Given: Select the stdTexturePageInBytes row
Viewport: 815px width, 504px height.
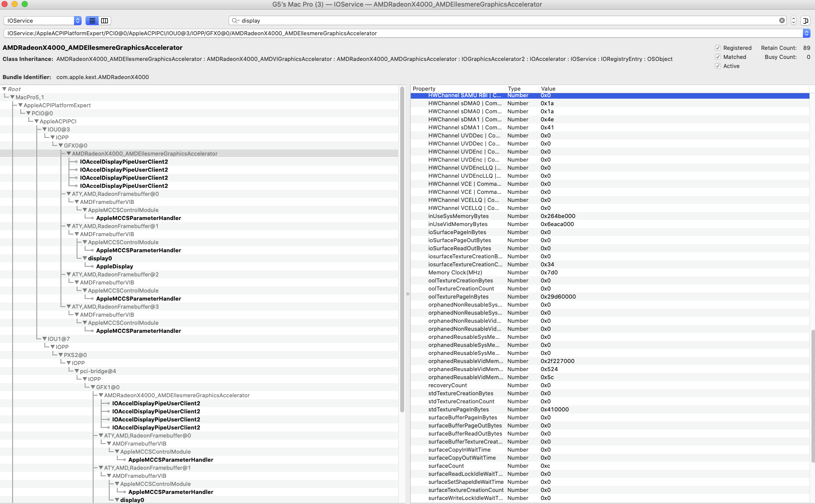Looking at the screenshot, I should 610,409.
